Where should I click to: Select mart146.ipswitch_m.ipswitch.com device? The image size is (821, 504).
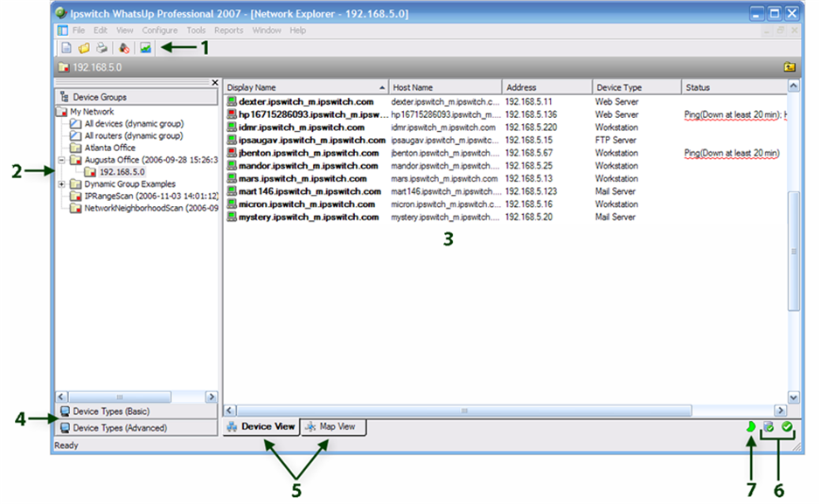[310, 191]
